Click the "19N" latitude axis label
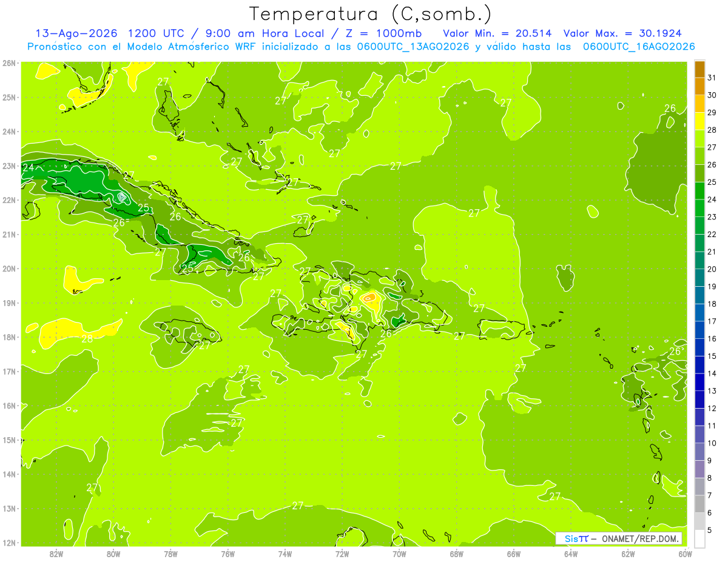The width and height of the screenshot is (728, 562). [8, 303]
